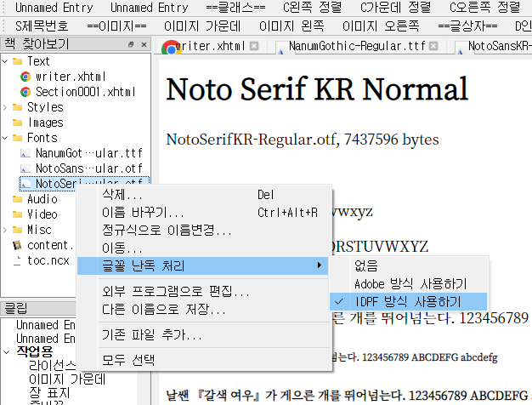Open Section0001.xhtml file in book browser

coord(86,92)
